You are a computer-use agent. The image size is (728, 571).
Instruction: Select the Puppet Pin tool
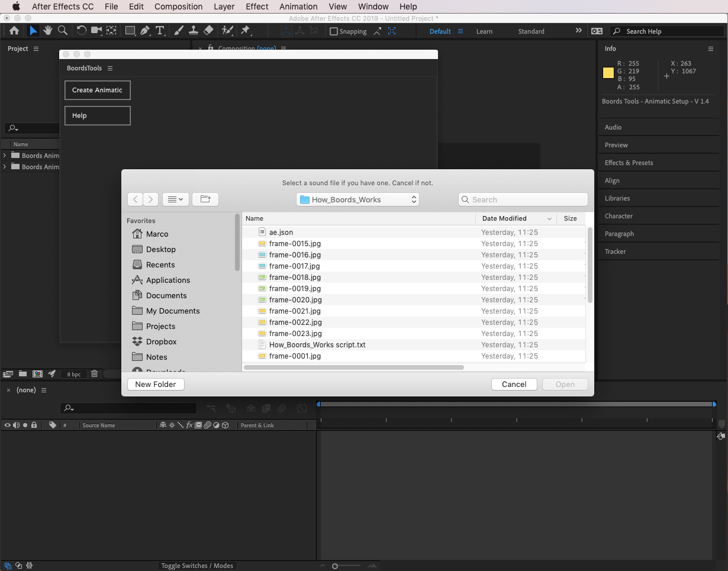click(x=246, y=31)
